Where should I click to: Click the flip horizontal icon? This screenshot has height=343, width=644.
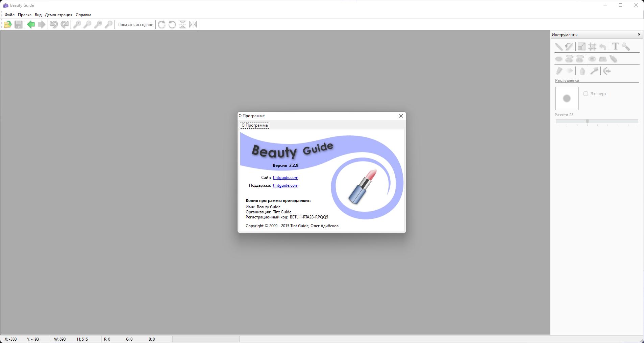[193, 24]
